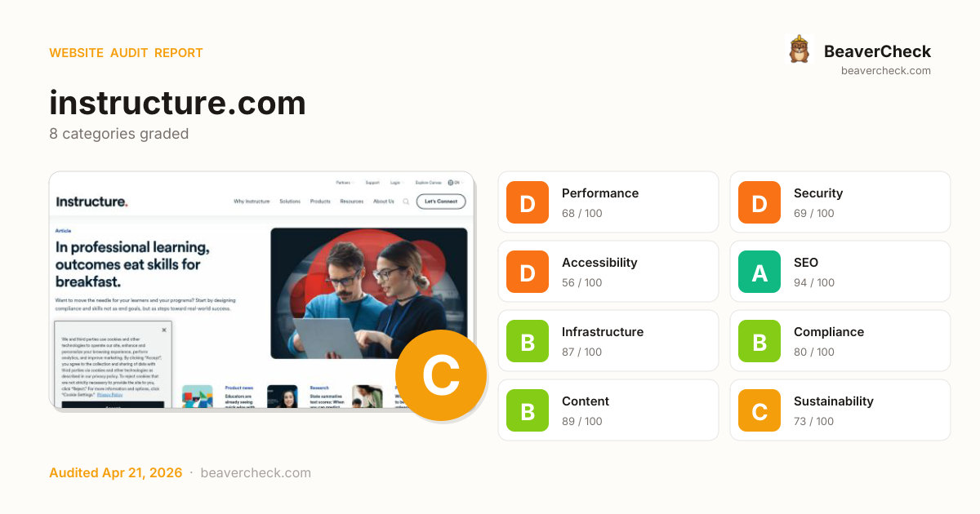Click the search icon in the preview header

406,202
